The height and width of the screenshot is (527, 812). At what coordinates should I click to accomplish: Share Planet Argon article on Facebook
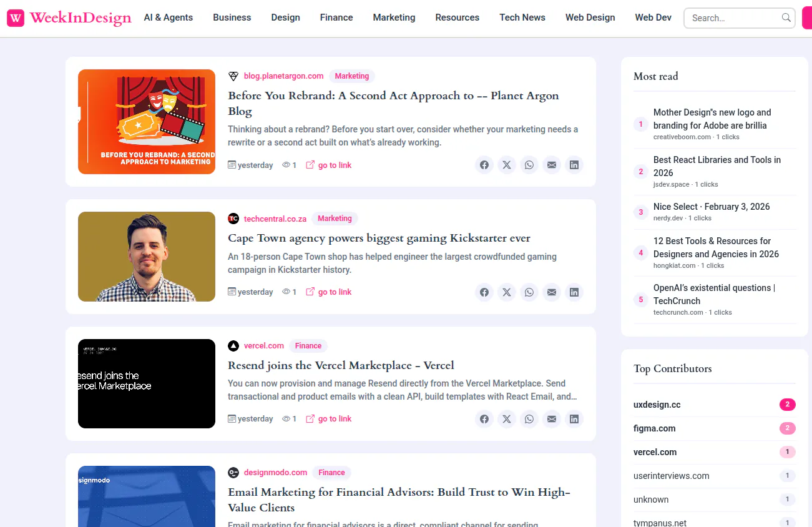click(x=484, y=165)
